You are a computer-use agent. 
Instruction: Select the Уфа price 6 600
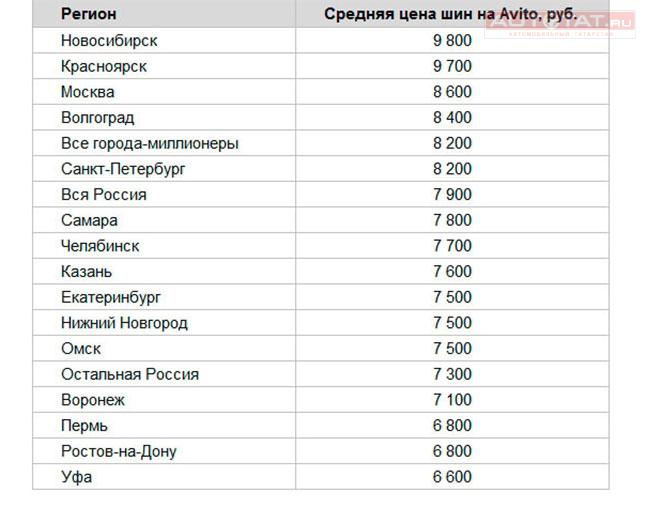click(452, 477)
